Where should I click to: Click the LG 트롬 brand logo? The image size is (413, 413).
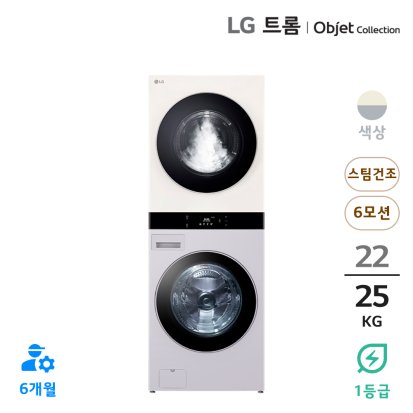click(263, 26)
